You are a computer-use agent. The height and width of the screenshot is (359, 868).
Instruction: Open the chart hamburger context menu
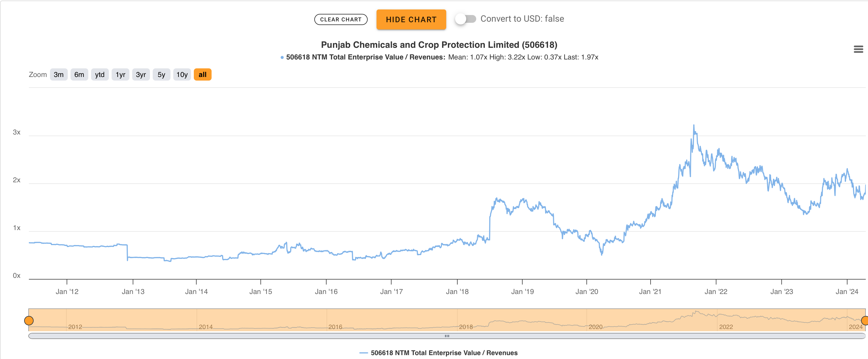click(x=858, y=49)
